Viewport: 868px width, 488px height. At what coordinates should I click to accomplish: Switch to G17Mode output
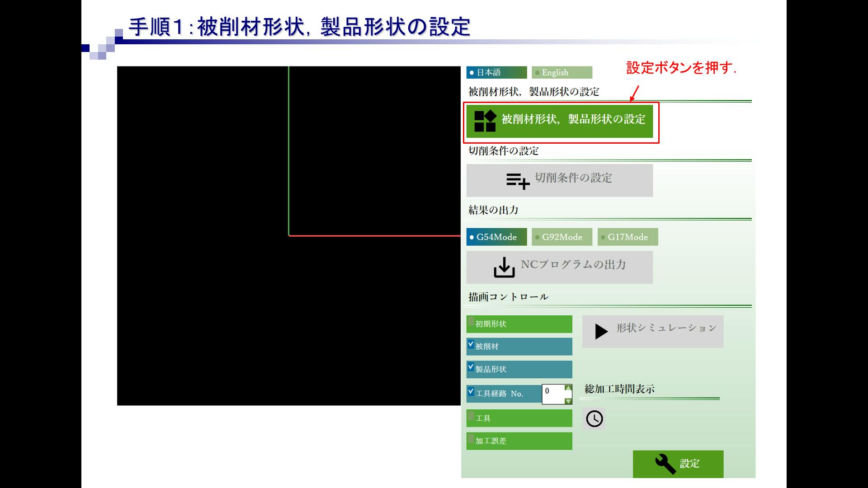[x=627, y=237]
